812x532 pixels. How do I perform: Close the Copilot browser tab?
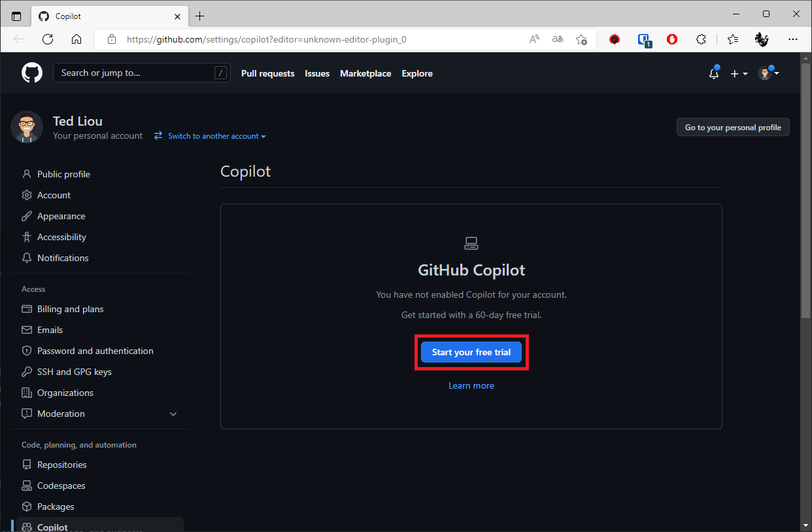pyautogui.click(x=177, y=16)
